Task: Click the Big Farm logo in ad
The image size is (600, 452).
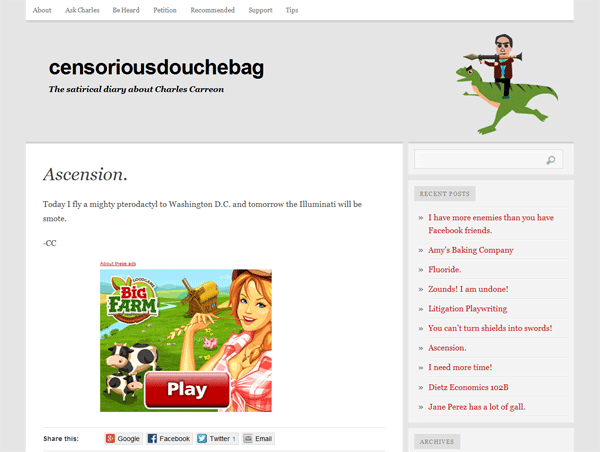Action: [133, 300]
